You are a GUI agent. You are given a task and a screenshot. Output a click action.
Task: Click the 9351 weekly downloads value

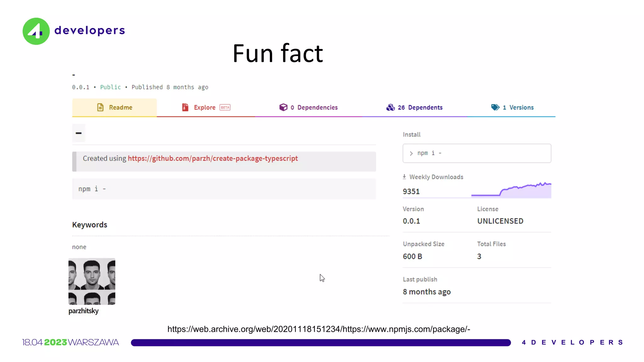click(411, 191)
